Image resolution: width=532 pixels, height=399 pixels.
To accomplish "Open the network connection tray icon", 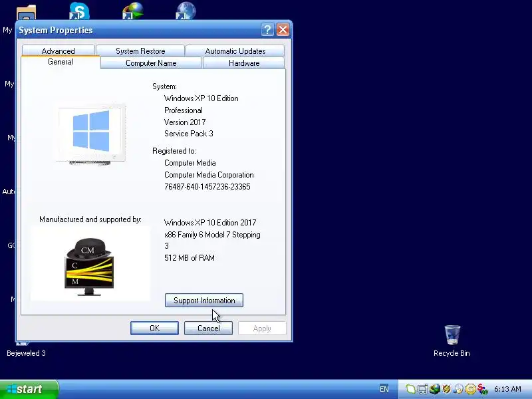I will click(x=422, y=389).
